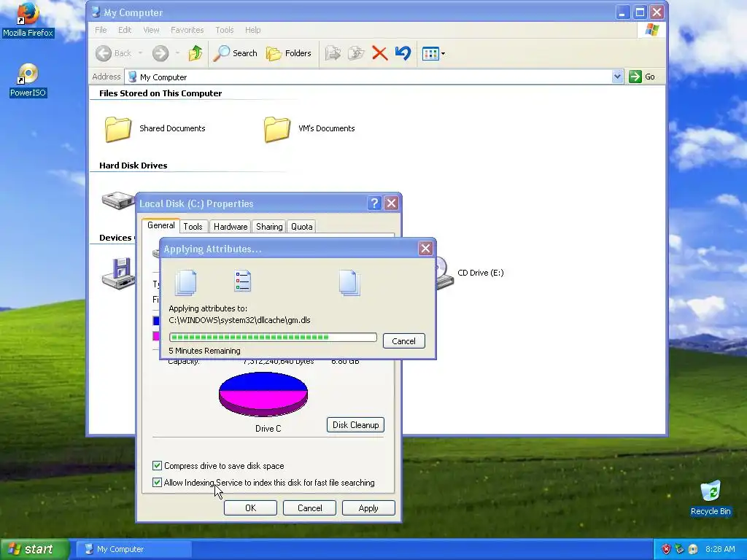Viewport: 747px width, 560px height.
Task: Select the VM's Documents folder
Action: (309, 128)
